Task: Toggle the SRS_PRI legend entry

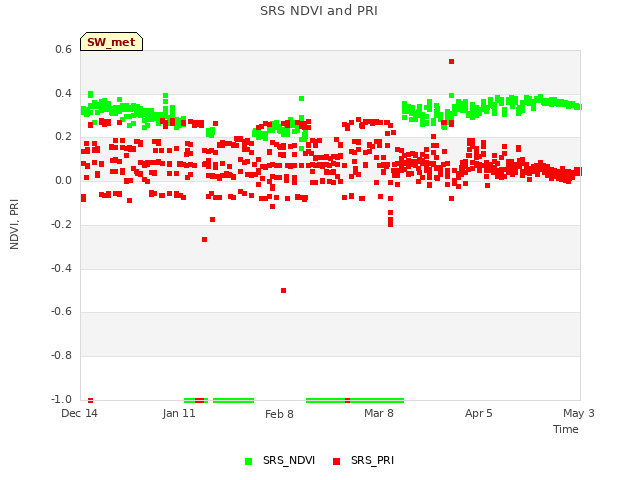Action: (364, 460)
